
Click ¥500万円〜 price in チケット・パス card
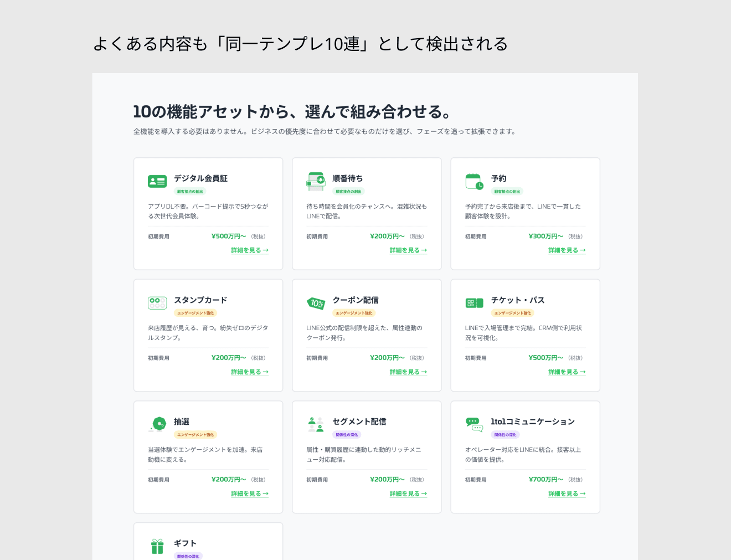546,358
